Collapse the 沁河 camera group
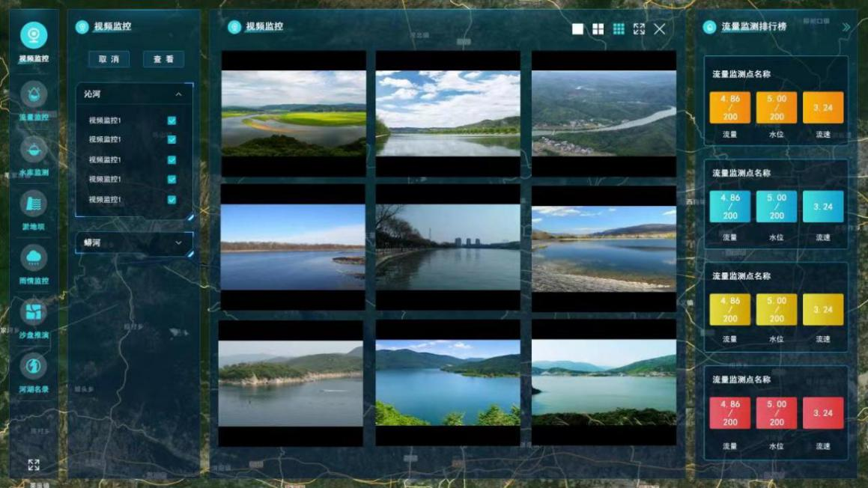 point(178,94)
